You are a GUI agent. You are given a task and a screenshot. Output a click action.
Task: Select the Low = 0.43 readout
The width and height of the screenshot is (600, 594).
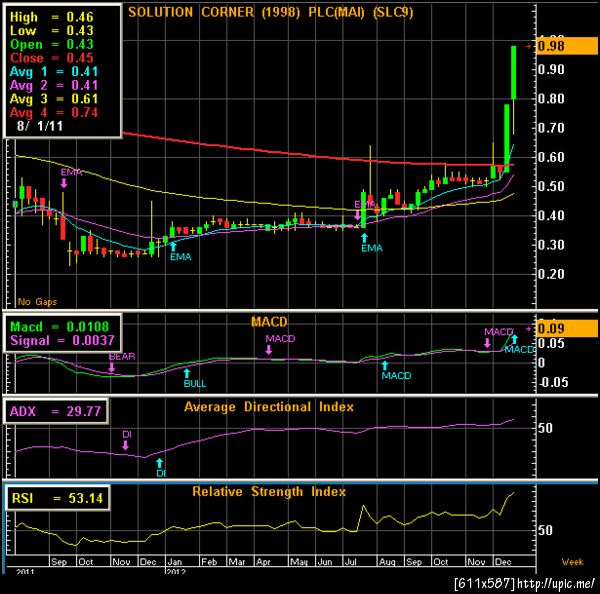click(52, 31)
